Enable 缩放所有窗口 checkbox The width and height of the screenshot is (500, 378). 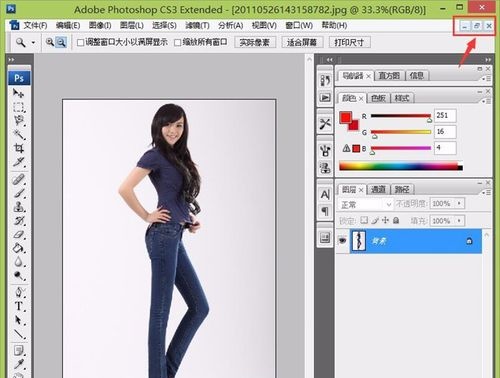click(x=178, y=43)
